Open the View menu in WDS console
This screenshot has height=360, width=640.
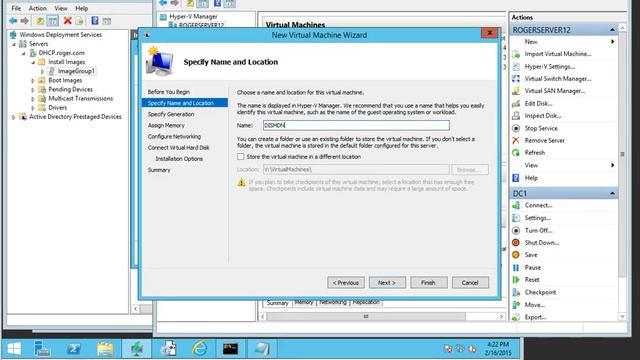pyautogui.click(x=61, y=8)
